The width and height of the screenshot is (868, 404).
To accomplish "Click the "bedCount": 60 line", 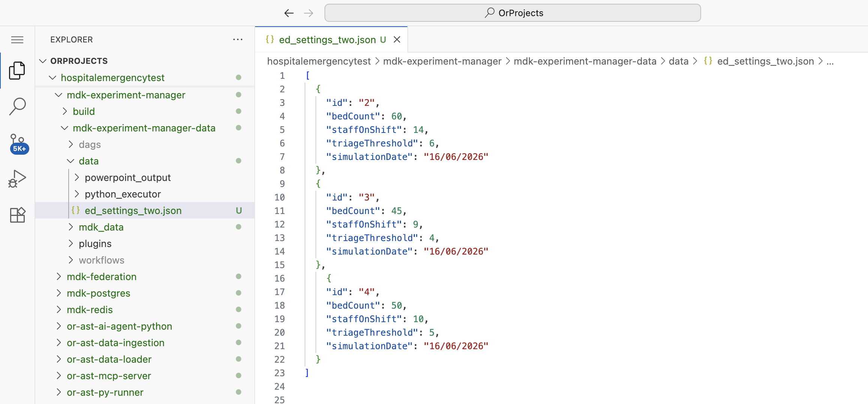I will 366,116.
